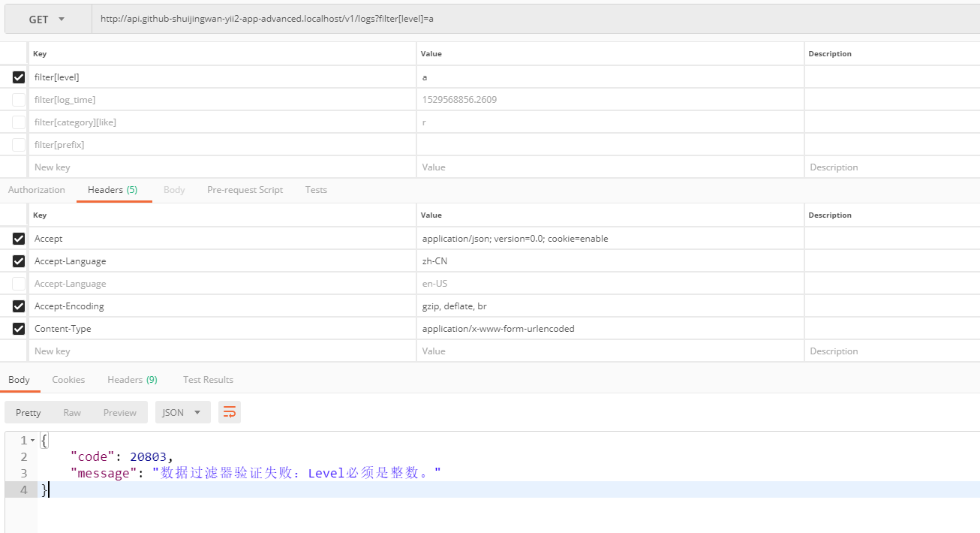Open the GET method dropdown
980x533 pixels.
[x=47, y=20]
